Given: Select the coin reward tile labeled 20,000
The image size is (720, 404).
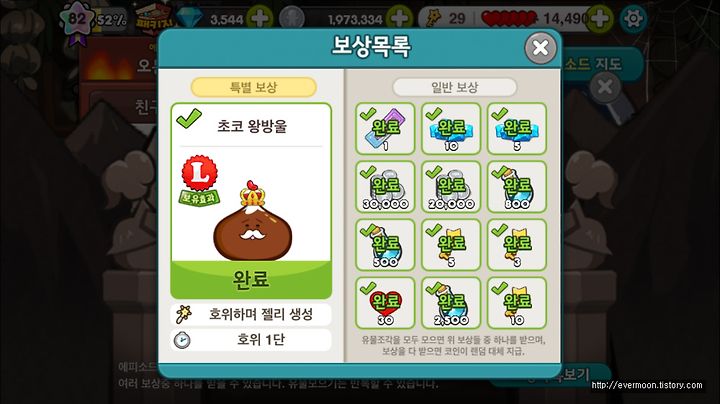Looking at the screenshot, I should [451, 186].
